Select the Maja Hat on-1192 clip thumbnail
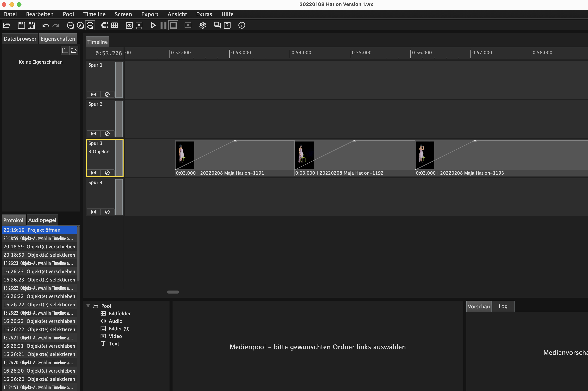 pyautogui.click(x=304, y=155)
